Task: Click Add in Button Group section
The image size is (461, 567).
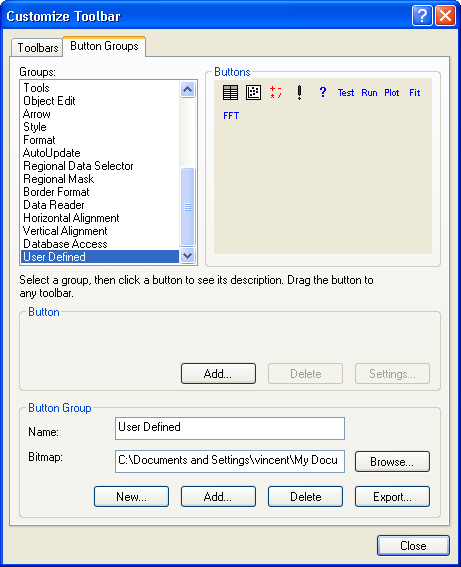Action: coord(218,496)
